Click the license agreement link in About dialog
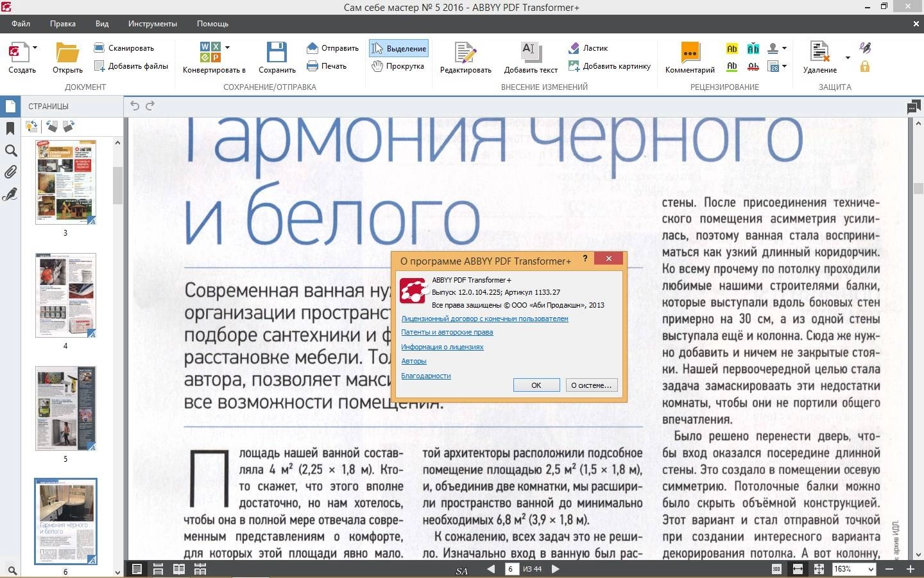Image resolution: width=924 pixels, height=578 pixels. pyautogui.click(x=484, y=319)
